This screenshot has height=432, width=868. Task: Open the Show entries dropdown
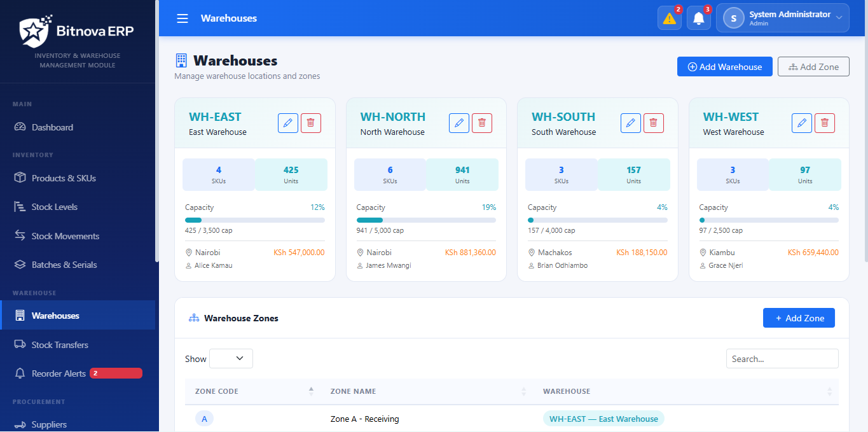click(x=231, y=358)
